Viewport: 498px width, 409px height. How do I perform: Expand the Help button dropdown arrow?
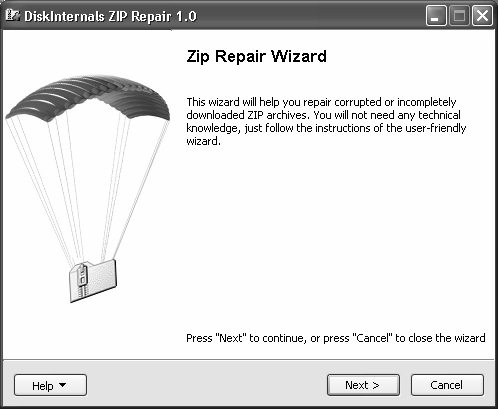tap(62, 385)
